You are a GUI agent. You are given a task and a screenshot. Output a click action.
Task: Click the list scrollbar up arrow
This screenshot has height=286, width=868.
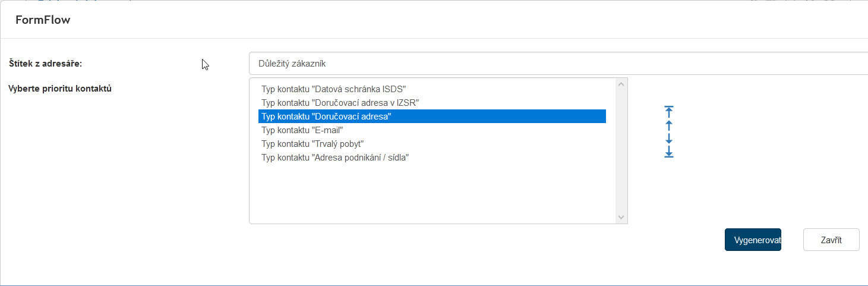pyautogui.click(x=621, y=84)
